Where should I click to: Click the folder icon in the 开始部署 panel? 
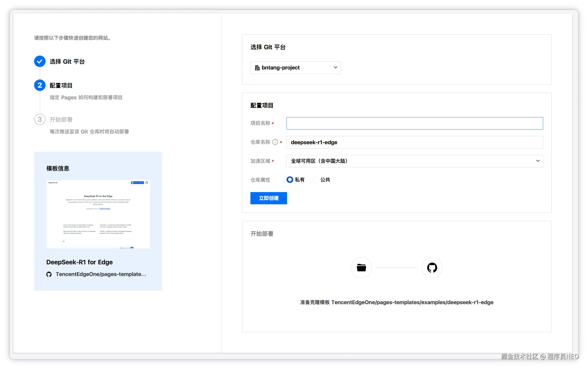tap(361, 268)
